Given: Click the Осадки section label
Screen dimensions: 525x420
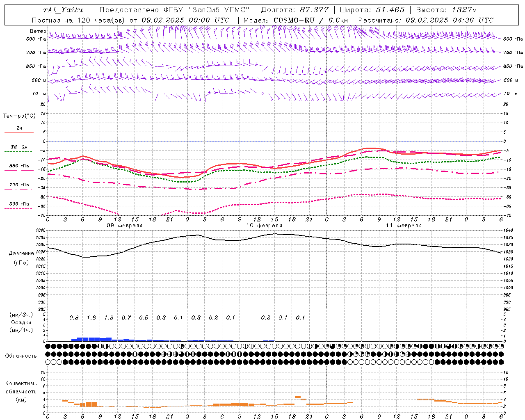Looking at the screenshot, I should 21,322.
